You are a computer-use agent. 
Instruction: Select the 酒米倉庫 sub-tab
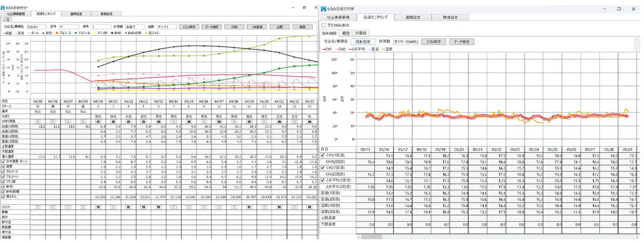(x=330, y=33)
